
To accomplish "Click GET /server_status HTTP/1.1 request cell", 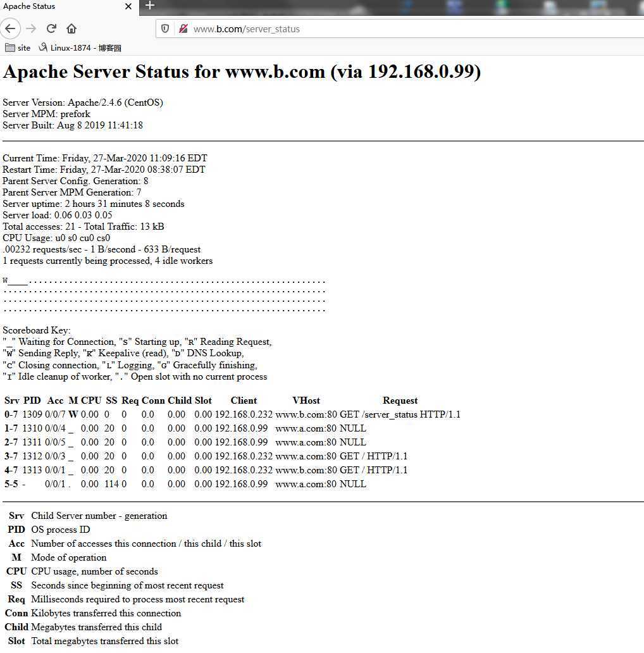I will [x=400, y=414].
